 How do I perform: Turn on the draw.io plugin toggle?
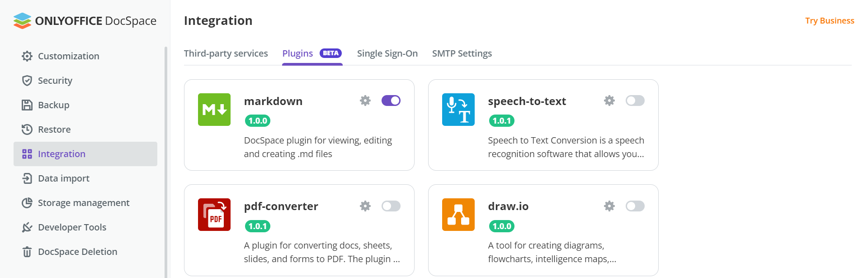pyautogui.click(x=635, y=206)
